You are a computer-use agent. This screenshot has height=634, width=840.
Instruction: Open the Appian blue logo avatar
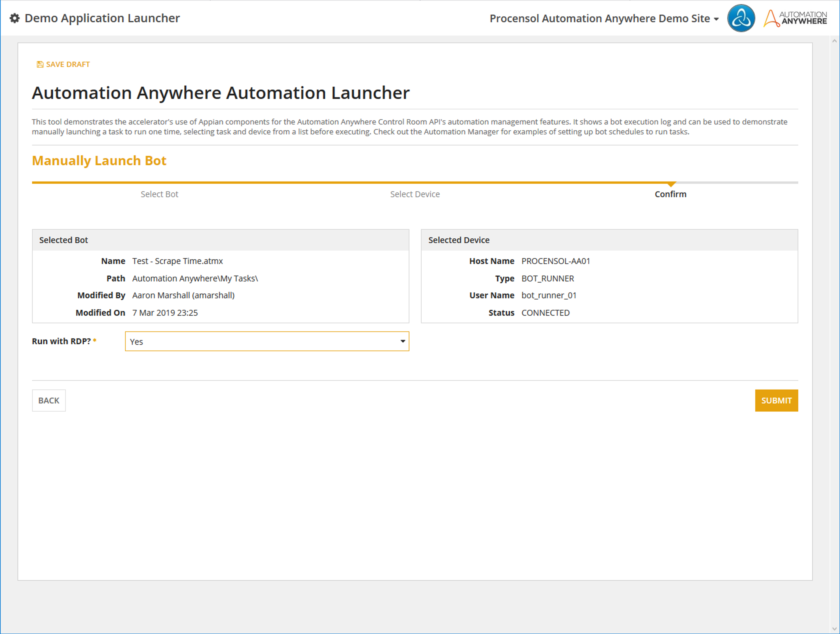pos(741,18)
